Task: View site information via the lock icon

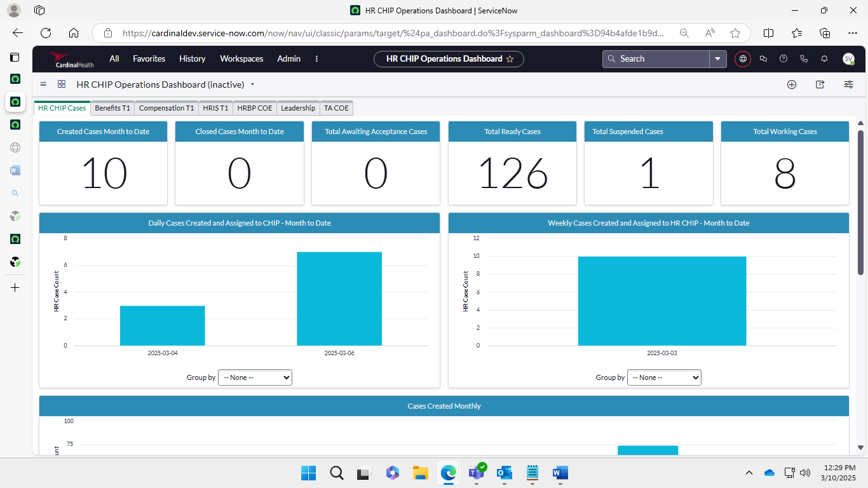Action: (x=108, y=33)
